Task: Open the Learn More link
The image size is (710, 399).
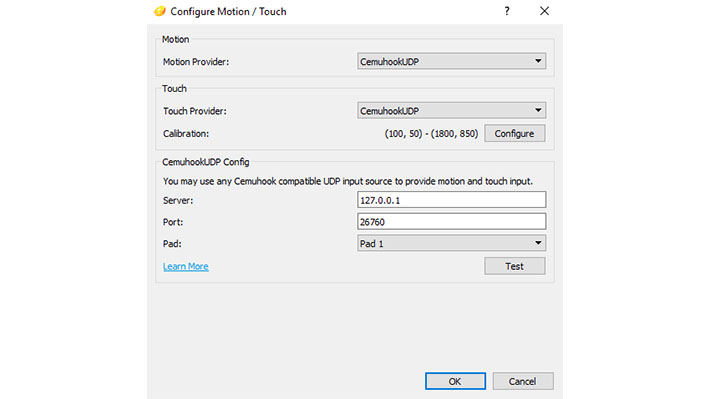Action: click(x=186, y=266)
